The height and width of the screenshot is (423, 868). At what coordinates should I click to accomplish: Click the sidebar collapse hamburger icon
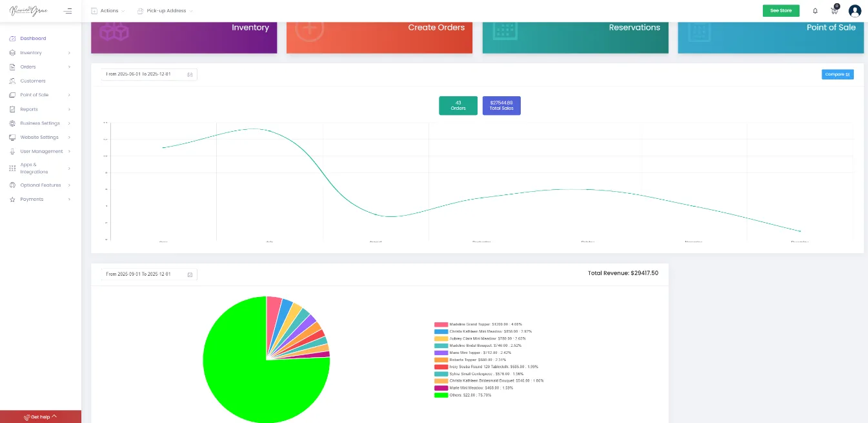coord(67,10)
